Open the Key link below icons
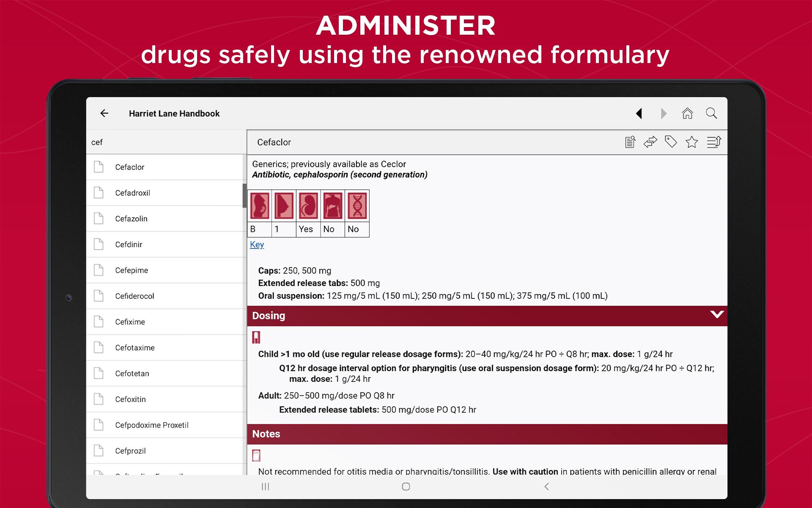The height and width of the screenshot is (508, 812). (257, 245)
